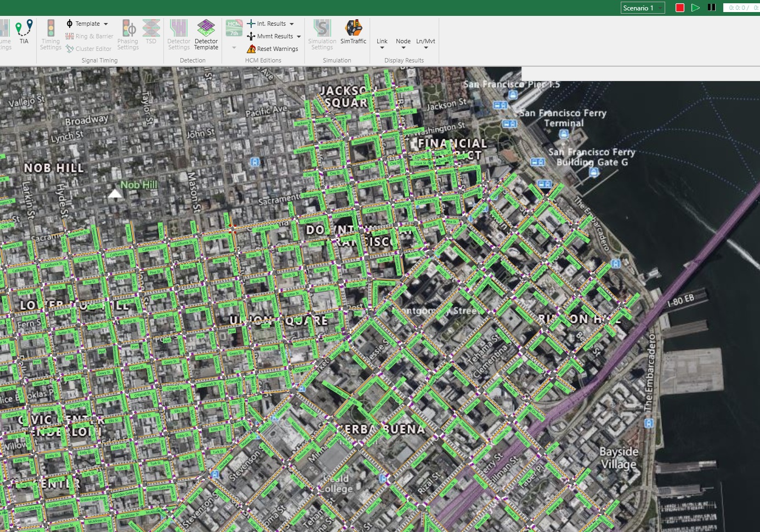Open the TSD time-space diagram

pyautogui.click(x=151, y=32)
